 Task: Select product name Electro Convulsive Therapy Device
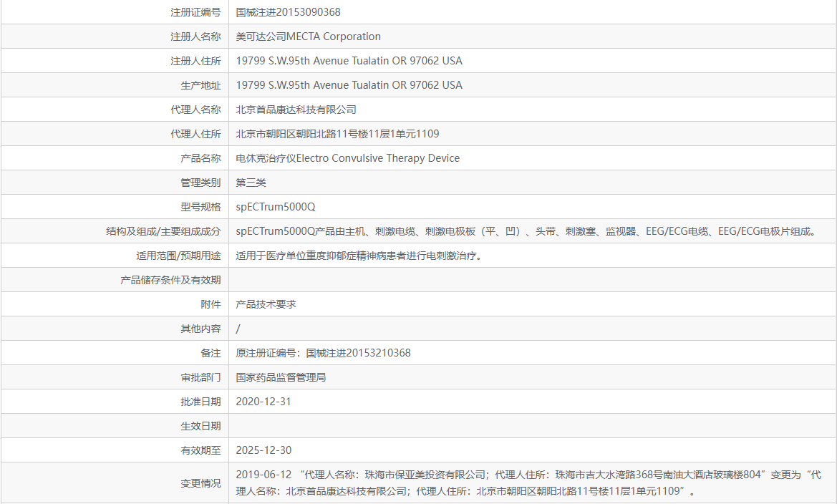tap(378, 158)
